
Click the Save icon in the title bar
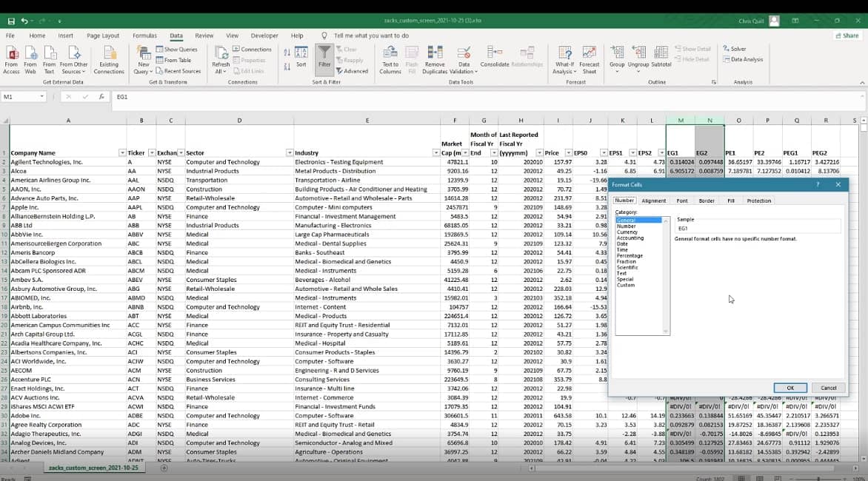11,21
